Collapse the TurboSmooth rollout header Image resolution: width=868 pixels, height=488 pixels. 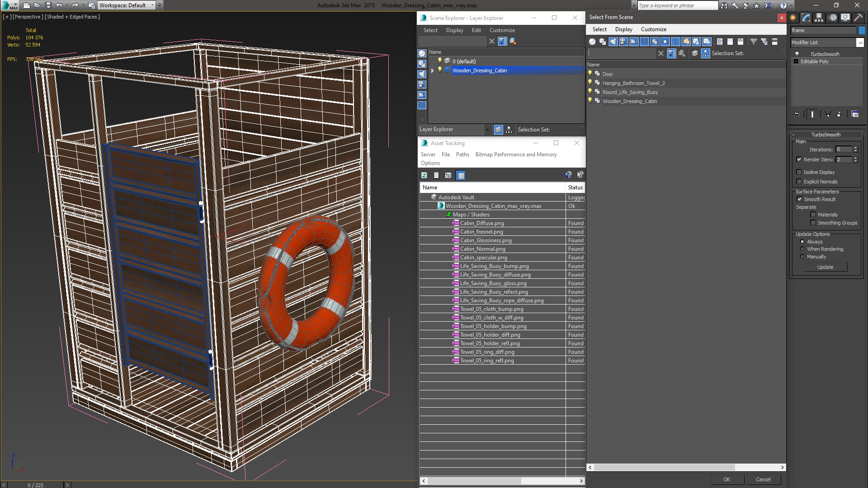point(826,135)
